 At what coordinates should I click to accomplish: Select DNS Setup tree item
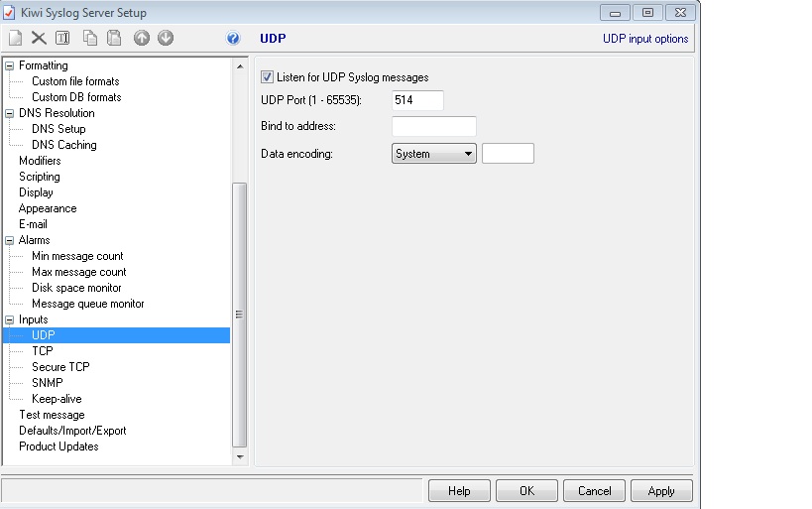point(58,129)
